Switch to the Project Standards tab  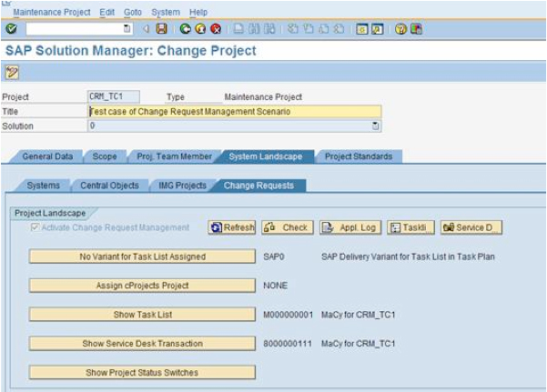tap(359, 156)
